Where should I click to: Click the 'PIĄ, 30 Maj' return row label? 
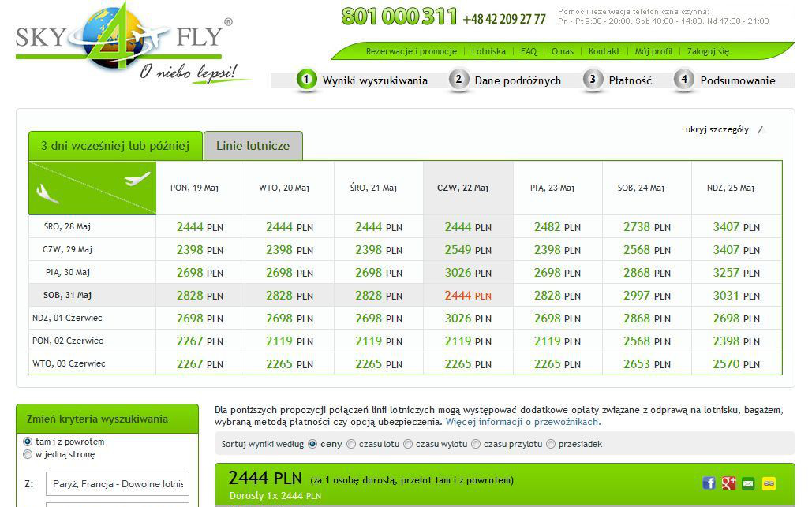67,272
